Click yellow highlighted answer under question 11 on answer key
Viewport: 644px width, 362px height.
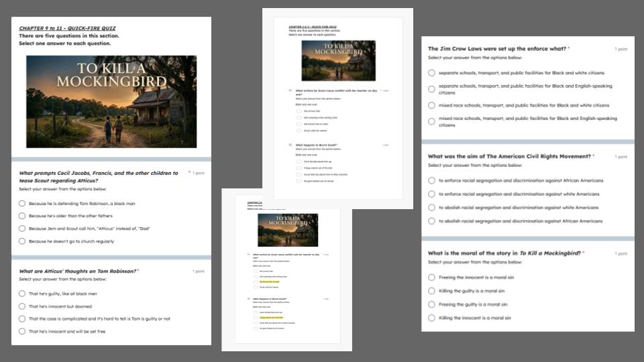pos(270,282)
